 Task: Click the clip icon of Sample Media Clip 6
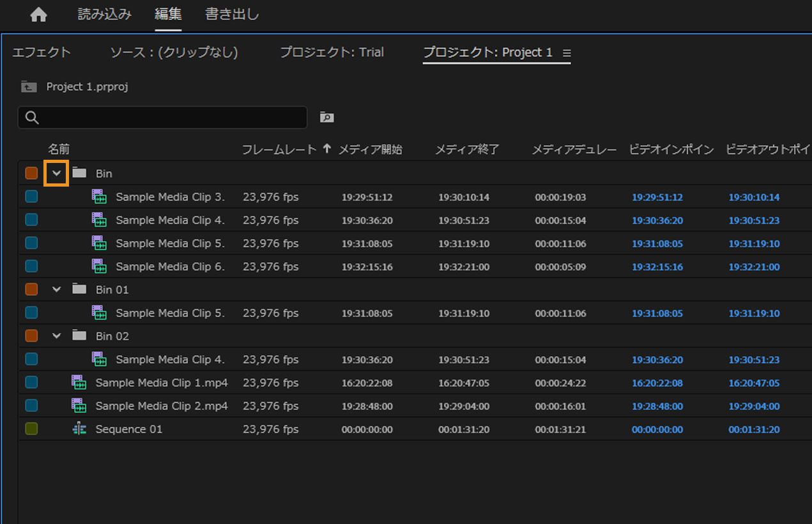coord(99,266)
